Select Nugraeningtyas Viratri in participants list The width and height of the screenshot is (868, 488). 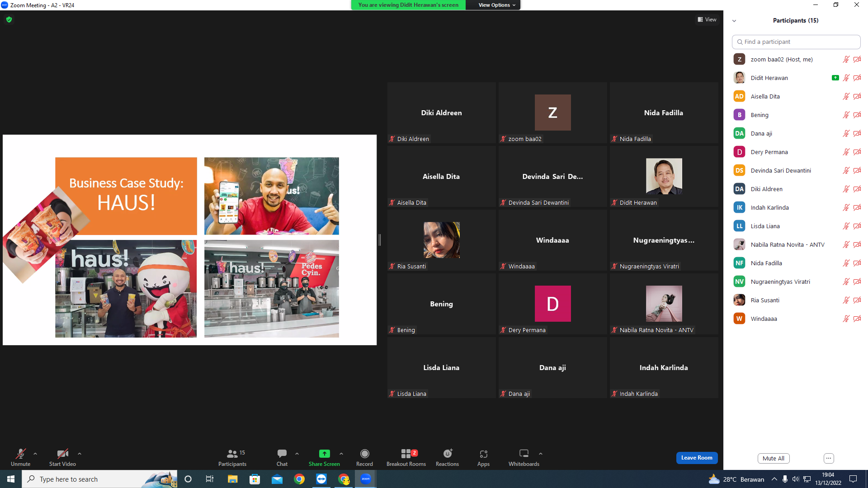[796, 282]
